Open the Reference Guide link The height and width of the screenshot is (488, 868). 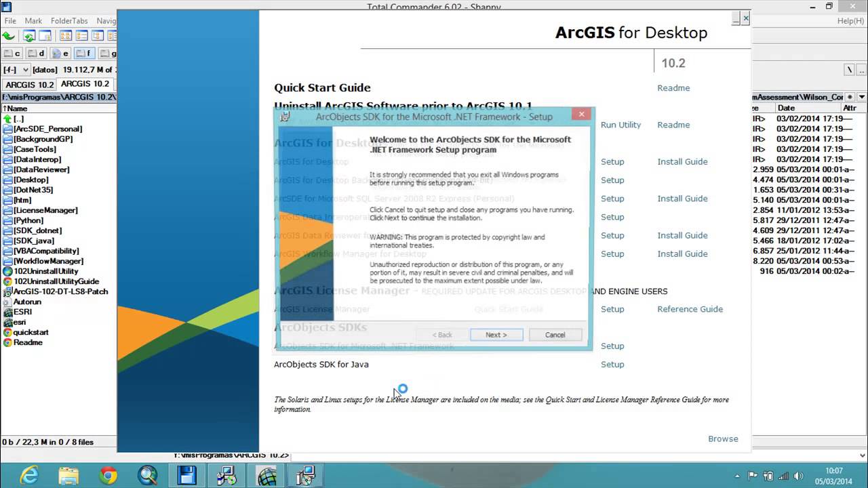pyautogui.click(x=690, y=309)
